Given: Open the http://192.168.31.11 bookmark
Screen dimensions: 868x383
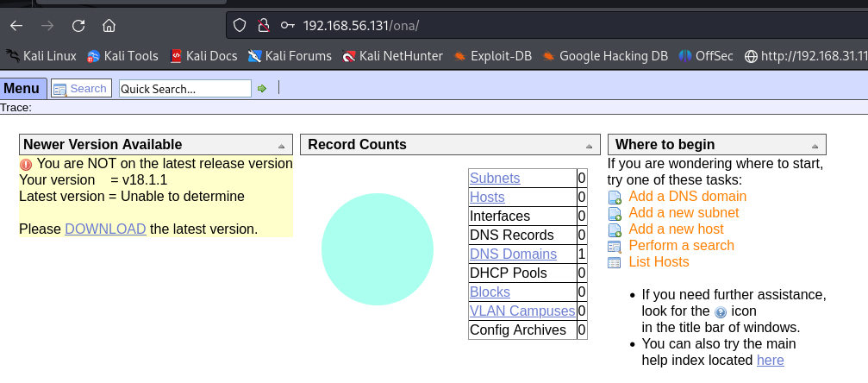Looking at the screenshot, I should (x=806, y=56).
